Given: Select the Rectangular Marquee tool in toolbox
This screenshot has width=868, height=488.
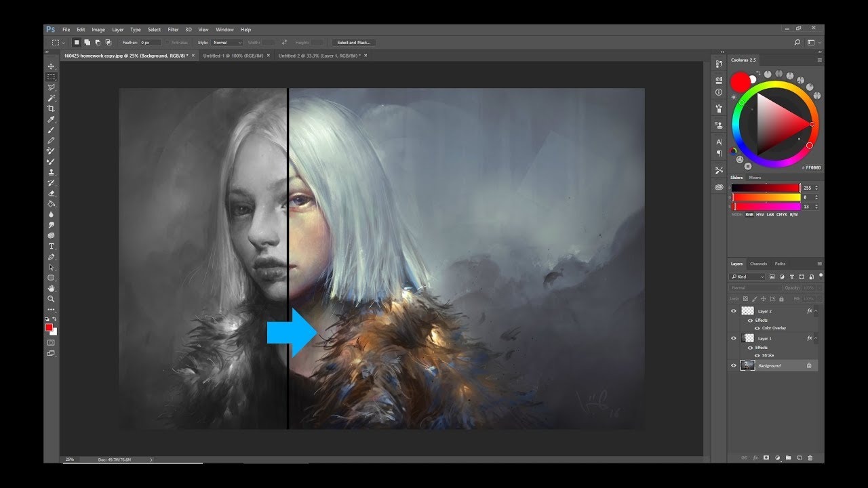Looking at the screenshot, I should 51,77.
